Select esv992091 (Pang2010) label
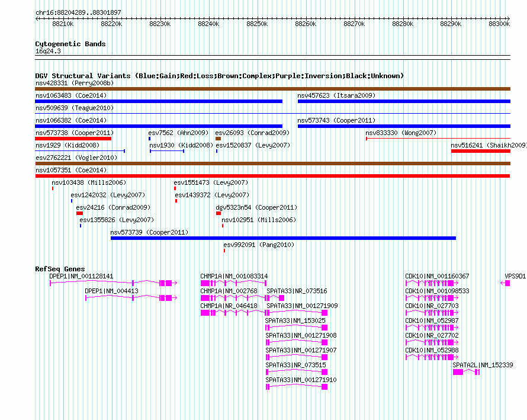527x420 pixels. (x=259, y=245)
